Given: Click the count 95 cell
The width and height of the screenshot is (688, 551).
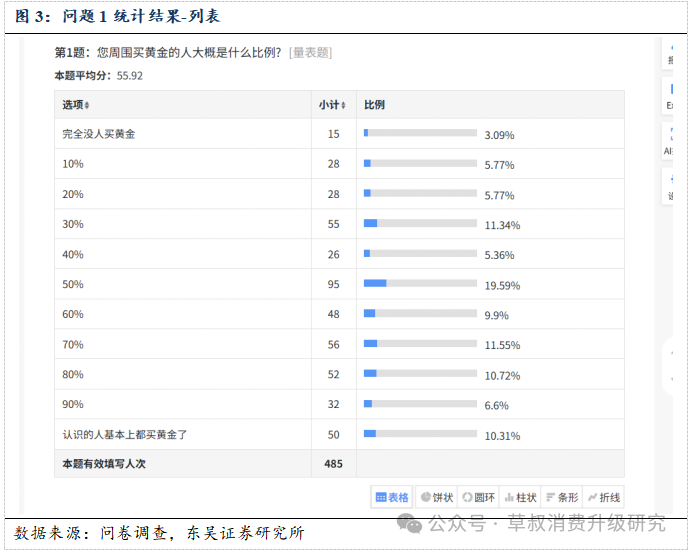Looking at the screenshot, I should pos(333,284).
